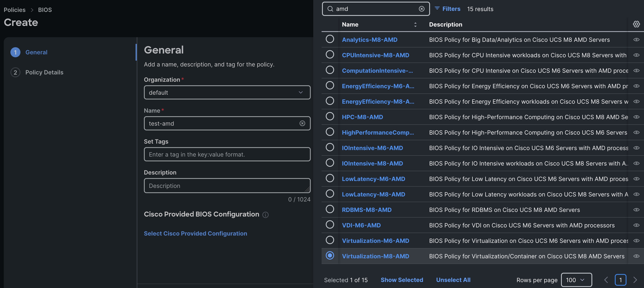Clear the test-amd name field
This screenshot has width=644, height=288.
302,124
